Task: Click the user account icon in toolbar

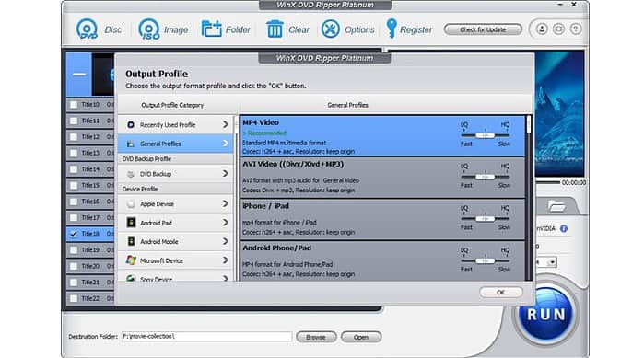Action: pyautogui.click(x=542, y=29)
